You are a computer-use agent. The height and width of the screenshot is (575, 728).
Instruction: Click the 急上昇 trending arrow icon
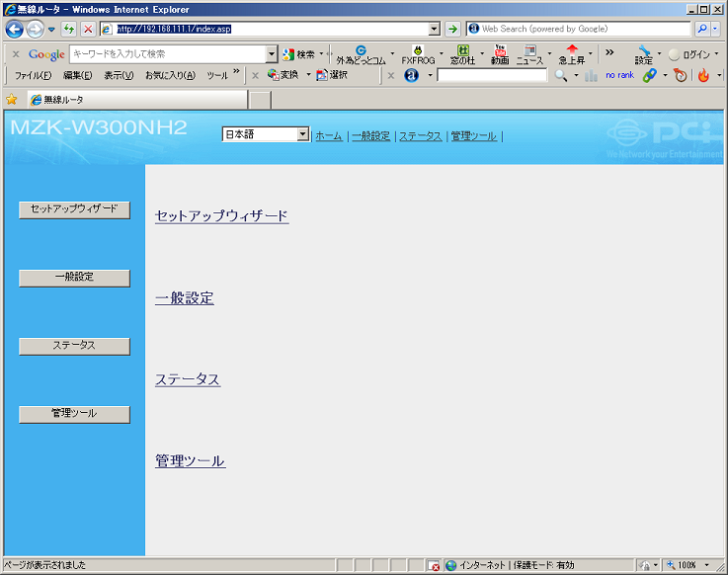[x=571, y=53]
